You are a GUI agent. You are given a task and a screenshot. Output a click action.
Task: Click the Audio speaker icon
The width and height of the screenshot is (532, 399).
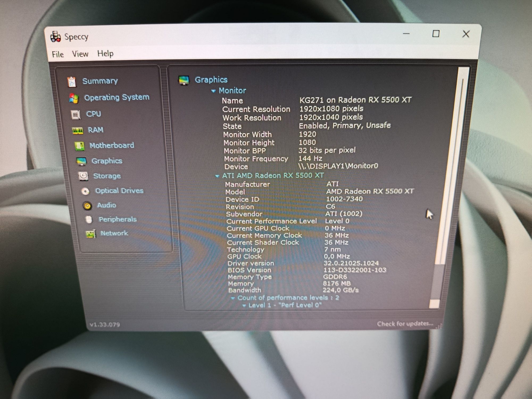coord(87,205)
